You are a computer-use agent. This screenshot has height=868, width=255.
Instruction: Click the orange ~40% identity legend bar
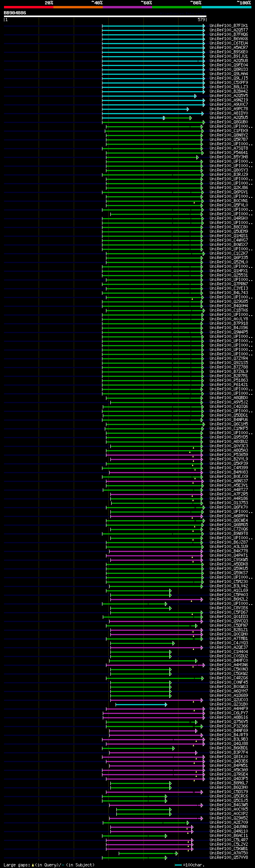tap(78, 7)
